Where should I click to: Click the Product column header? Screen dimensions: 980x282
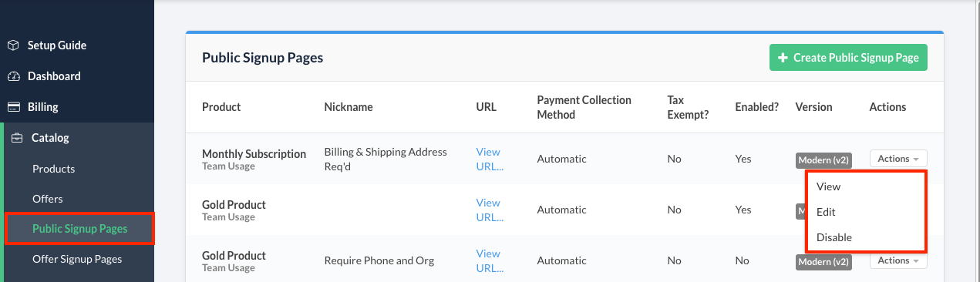pos(221,107)
